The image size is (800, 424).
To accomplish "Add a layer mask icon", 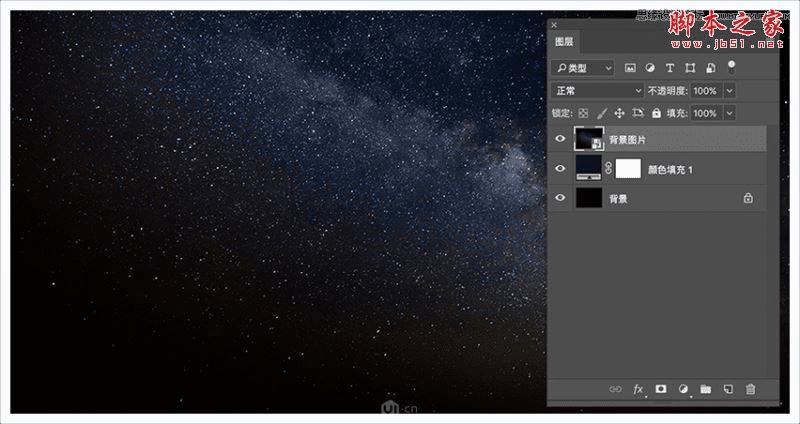I will coord(661,389).
